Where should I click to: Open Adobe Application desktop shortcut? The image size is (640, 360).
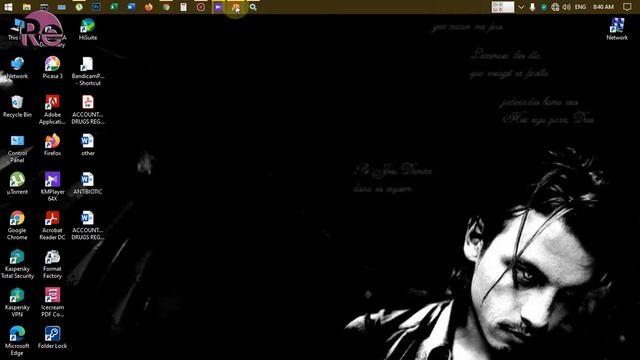(x=52, y=110)
